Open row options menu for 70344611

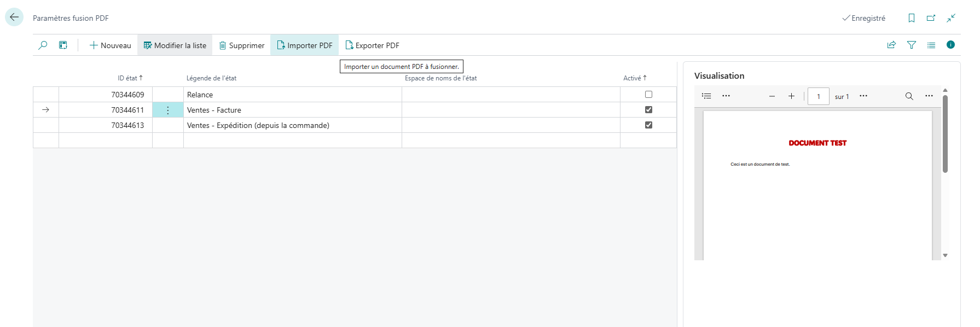[x=168, y=110]
